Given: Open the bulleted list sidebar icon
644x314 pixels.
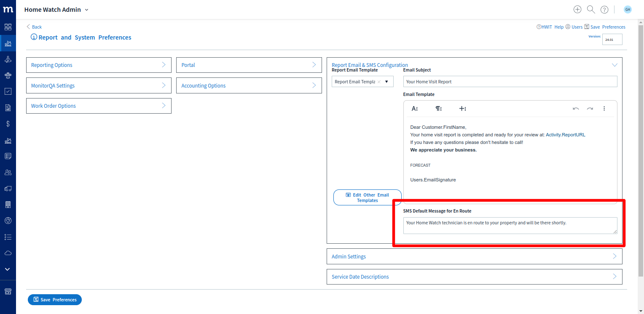Looking at the screenshot, I should [8, 237].
